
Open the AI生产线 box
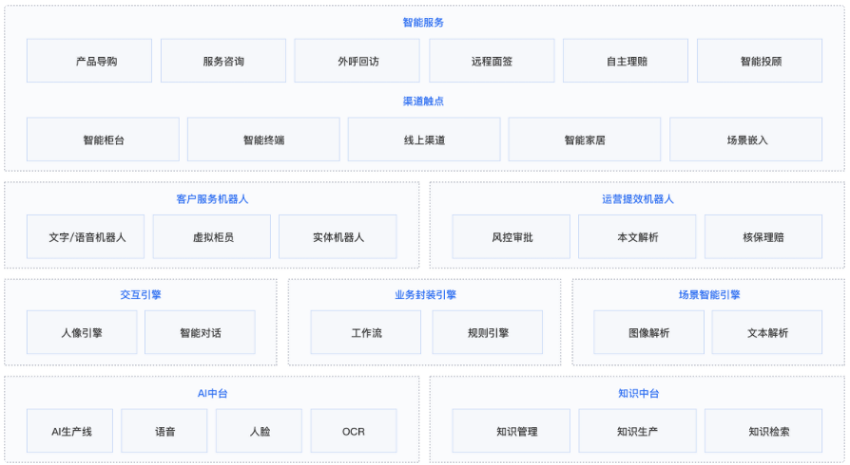click(70, 431)
